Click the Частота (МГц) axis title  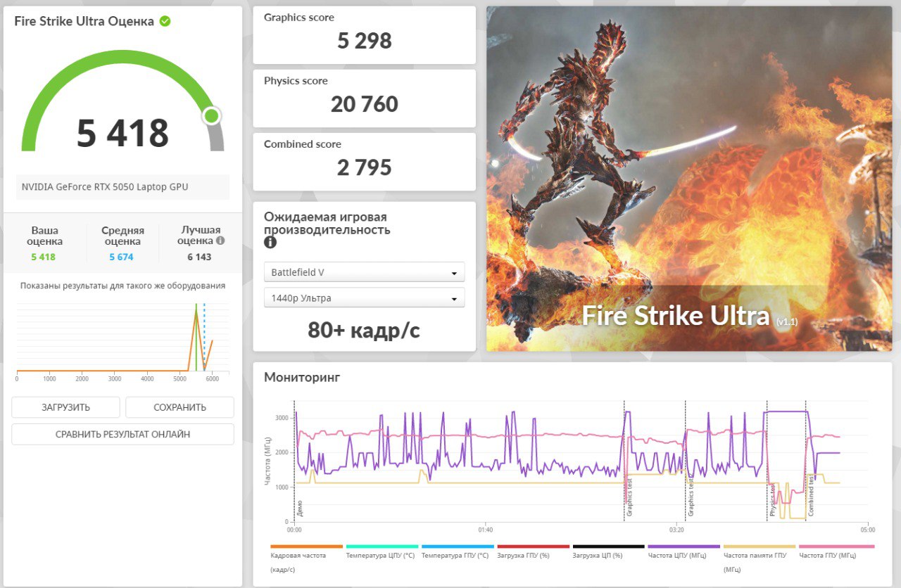click(267, 461)
